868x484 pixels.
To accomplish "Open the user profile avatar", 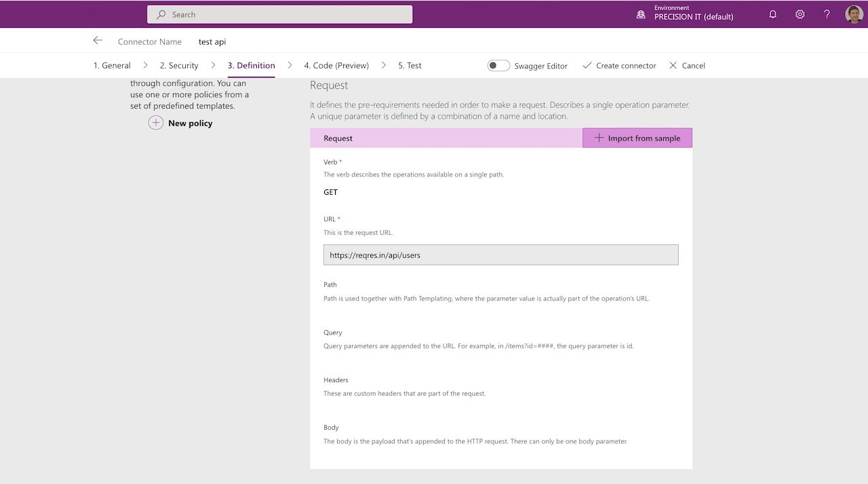I will (x=854, y=14).
